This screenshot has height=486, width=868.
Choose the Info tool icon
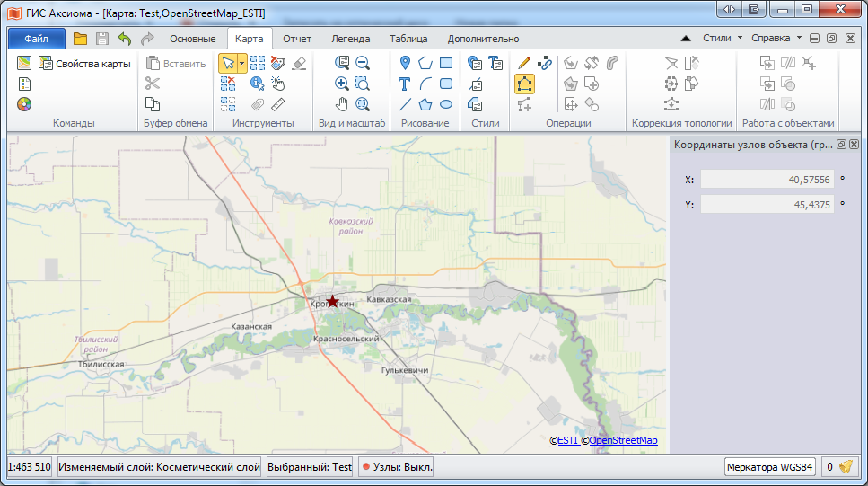258,84
